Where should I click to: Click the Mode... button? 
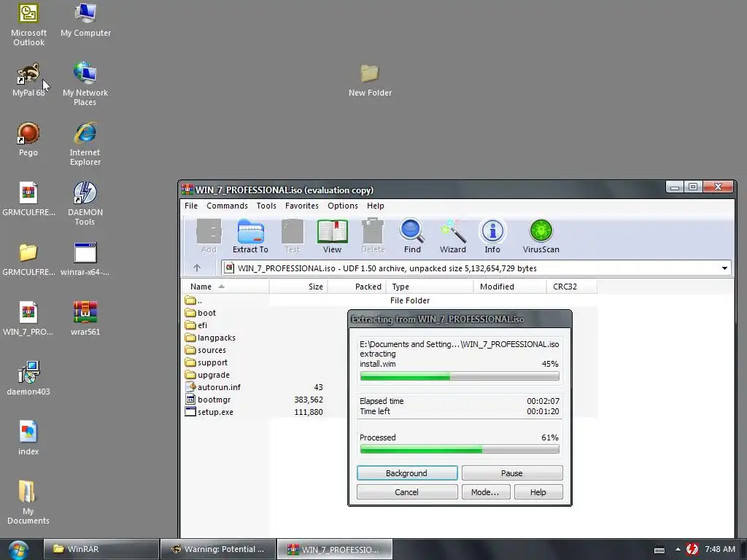tap(485, 492)
